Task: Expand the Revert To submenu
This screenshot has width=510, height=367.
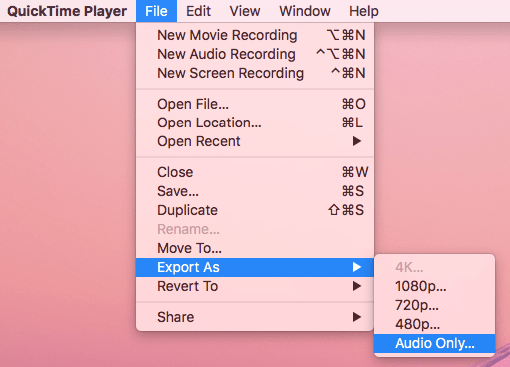Action: pyautogui.click(x=255, y=286)
